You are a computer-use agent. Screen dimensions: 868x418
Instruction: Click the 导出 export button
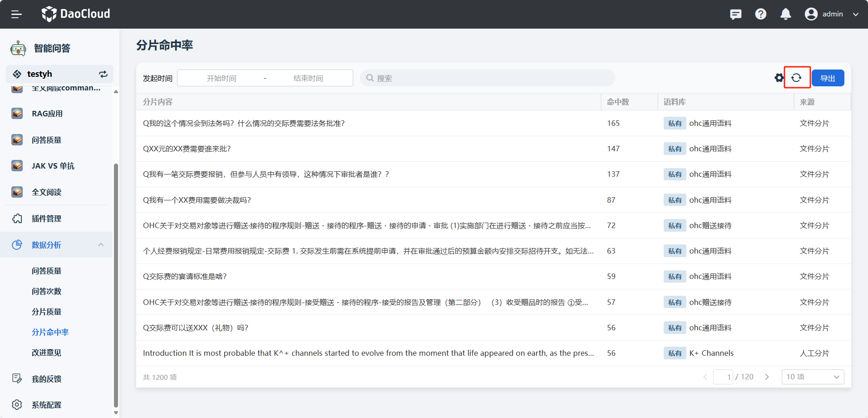pyautogui.click(x=828, y=78)
